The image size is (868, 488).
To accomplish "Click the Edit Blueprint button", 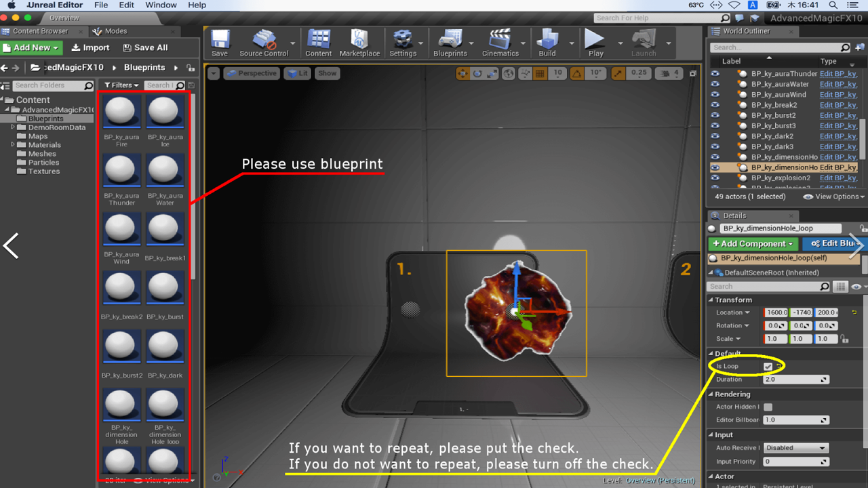I will (x=835, y=243).
